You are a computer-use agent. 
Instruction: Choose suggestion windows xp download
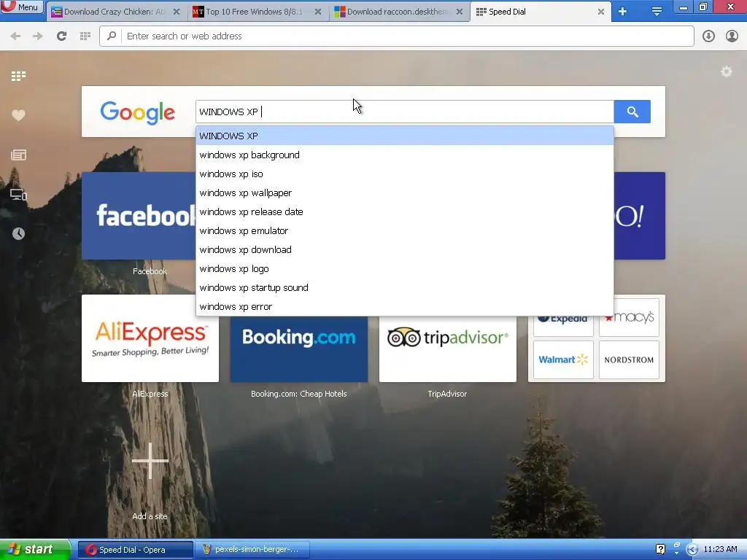[x=404, y=249]
